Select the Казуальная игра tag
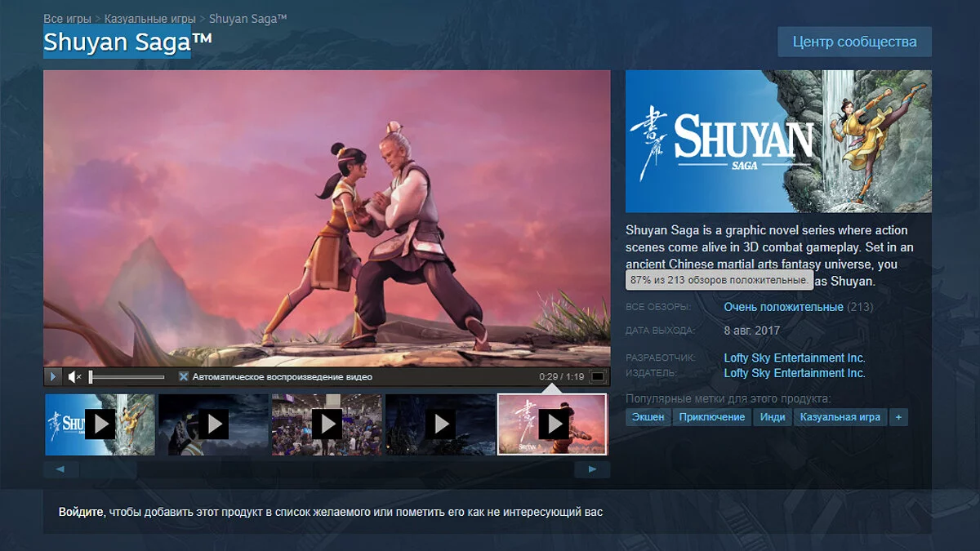980x551 pixels. [x=840, y=417]
